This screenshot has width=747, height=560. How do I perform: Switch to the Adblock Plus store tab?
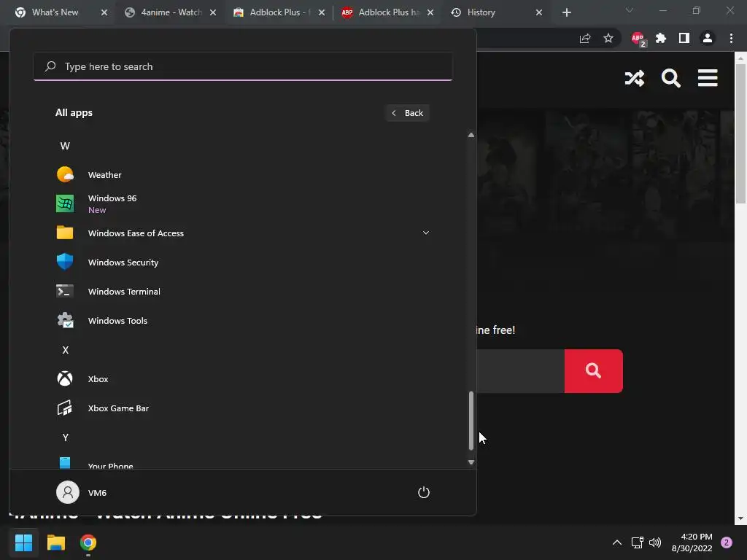(279, 12)
